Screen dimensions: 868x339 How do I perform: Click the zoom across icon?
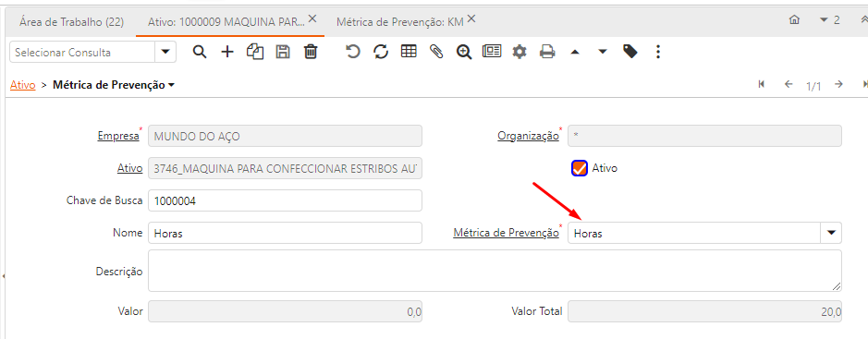pyautogui.click(x=464, y=52)
